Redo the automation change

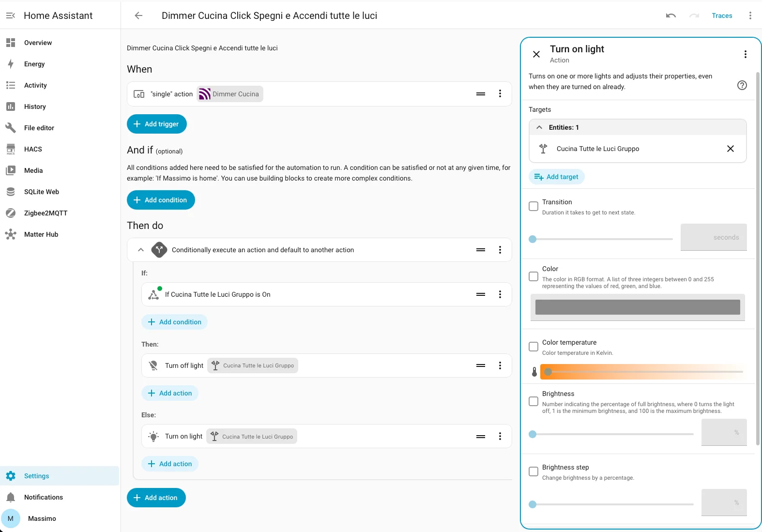coord(694,15)
